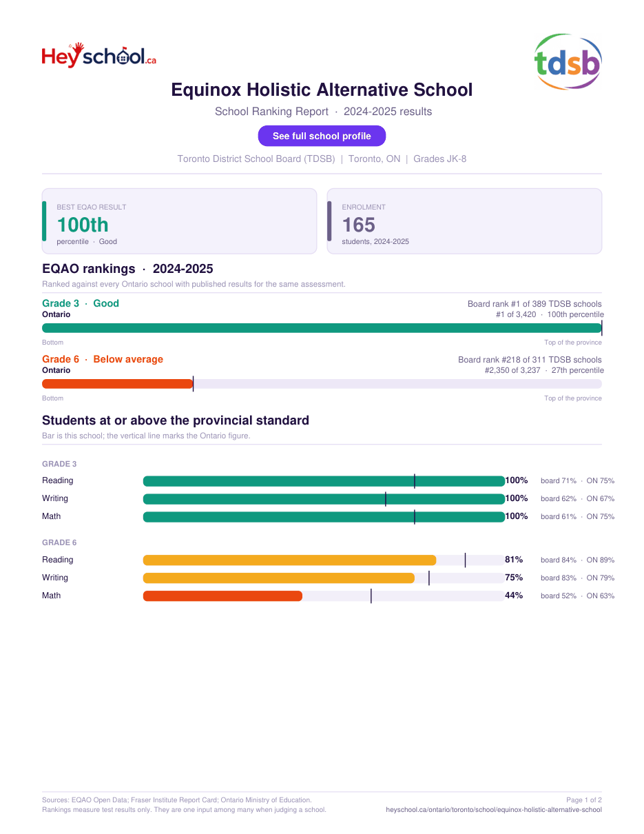The image size is (644, 834).
Task: Click the HeySchool.ca logo
Action: click(99, 55)
